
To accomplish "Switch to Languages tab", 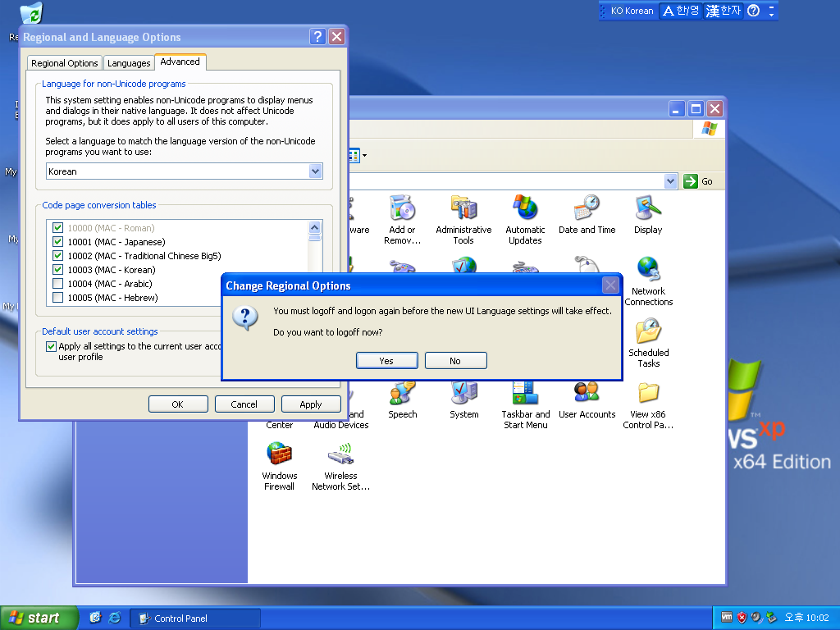I will point(129,63).
